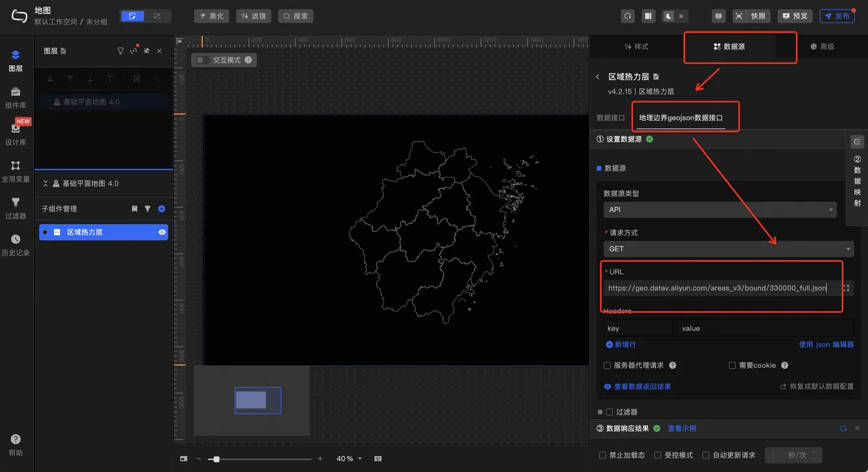Click the app logo icon

click(x=19, y=16)
